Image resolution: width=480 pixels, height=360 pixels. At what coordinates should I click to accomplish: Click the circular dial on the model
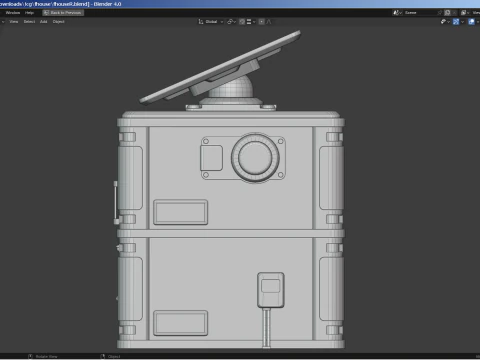255,157
